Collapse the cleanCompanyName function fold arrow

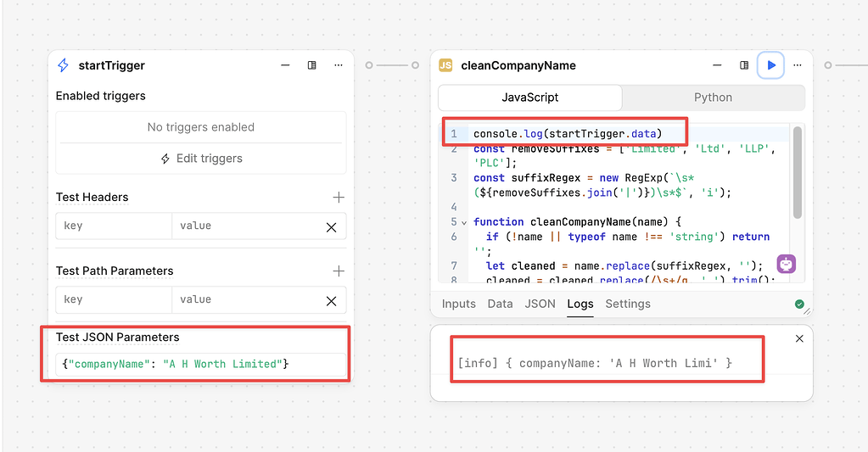pos(464,222)
